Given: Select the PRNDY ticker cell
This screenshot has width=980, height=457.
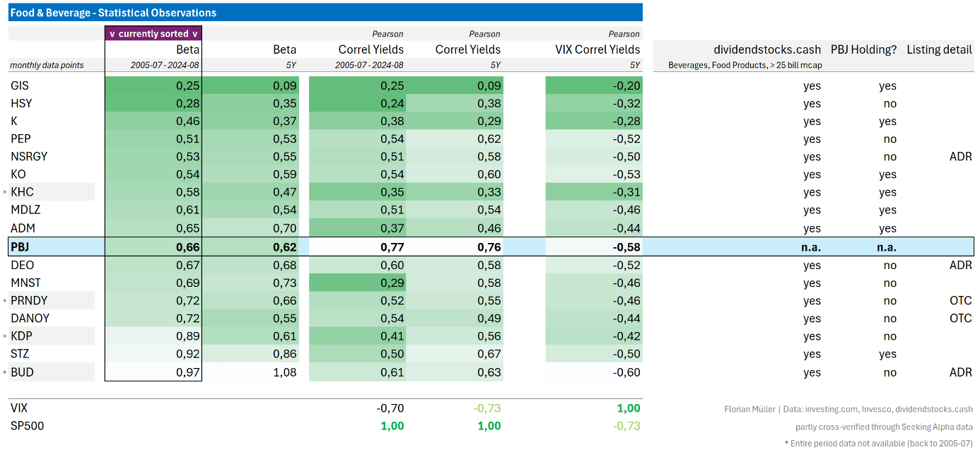Looking at the screenshot, I should (x=29, y=300).
